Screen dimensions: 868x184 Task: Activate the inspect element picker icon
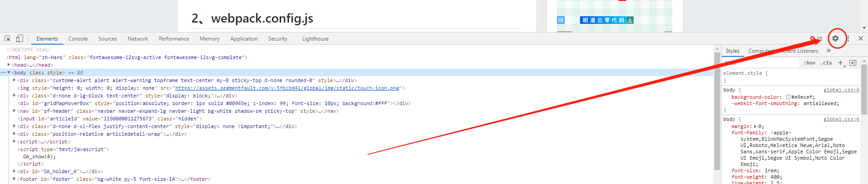point(8,39)
